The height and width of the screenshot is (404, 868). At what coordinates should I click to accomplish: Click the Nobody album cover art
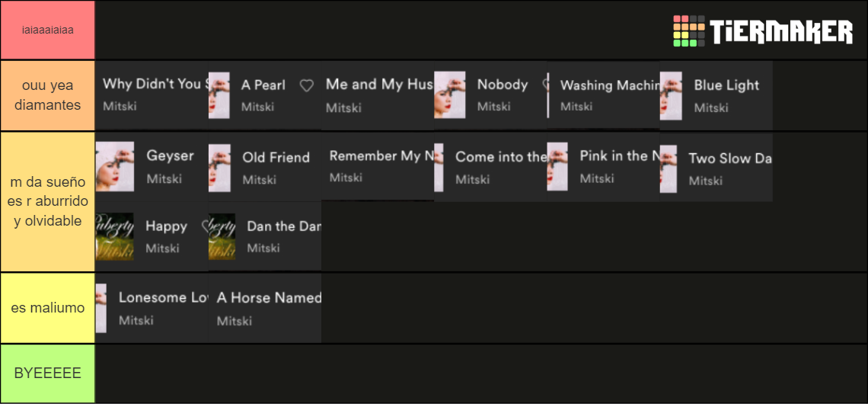(x=449, y=95)
